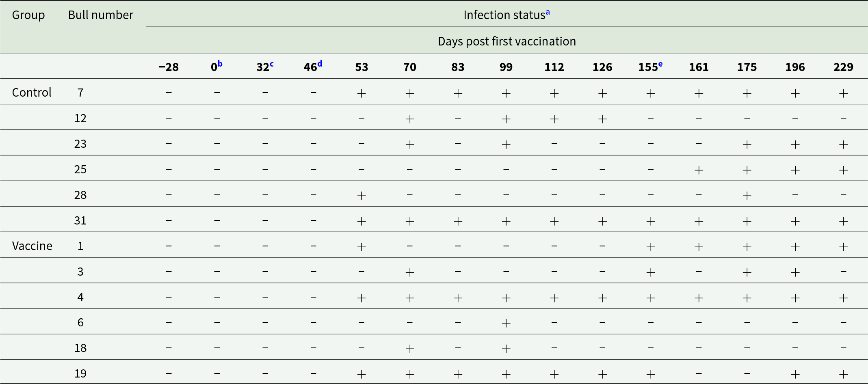Screen dimensions: 868x384
Task: Select bull number 25 cell
Action: [x=80, y=169]
